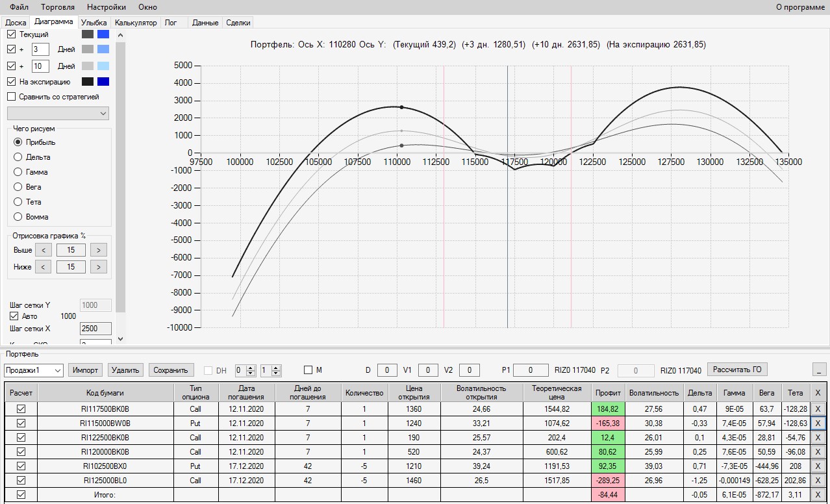This screenshot has width=830, height=504.
Task: Open the Продажи1 portfolio dropdown
Action: (33, 370)
